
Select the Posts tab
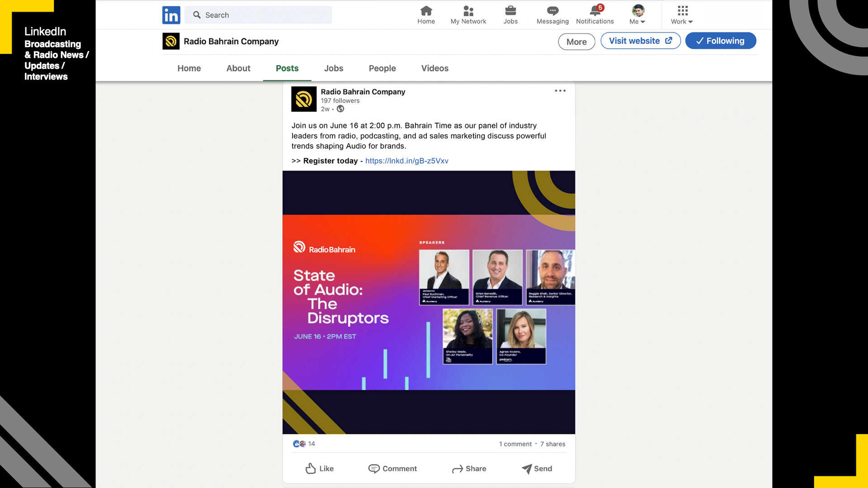[287, 68]
